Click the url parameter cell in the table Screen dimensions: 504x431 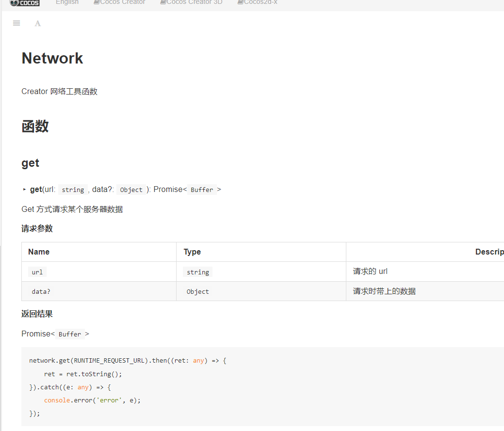(37, 272)
